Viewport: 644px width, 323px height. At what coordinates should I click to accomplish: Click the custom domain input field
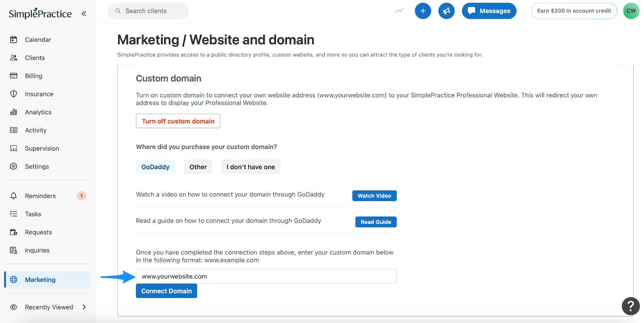(x=266, y=276)
